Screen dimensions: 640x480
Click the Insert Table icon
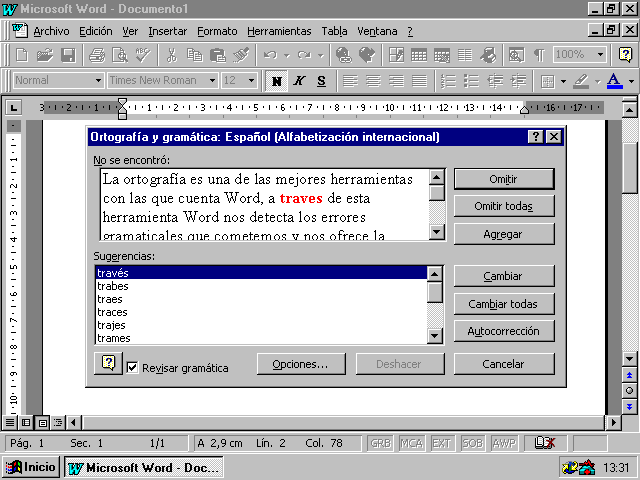[419, 55]
